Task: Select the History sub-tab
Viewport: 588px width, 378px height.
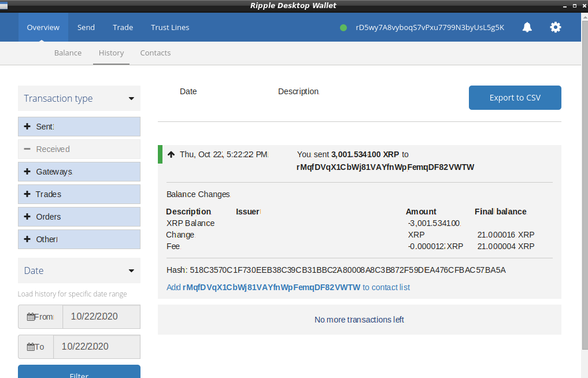Action: (112, 53)
